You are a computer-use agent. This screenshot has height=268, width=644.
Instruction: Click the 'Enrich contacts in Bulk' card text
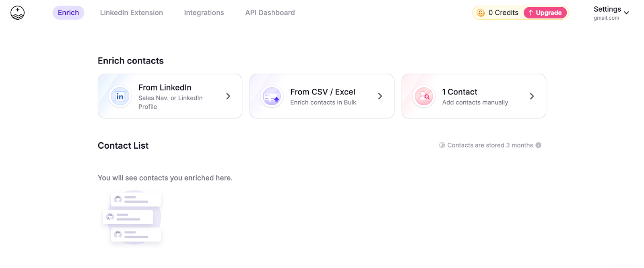pos(323,102)
